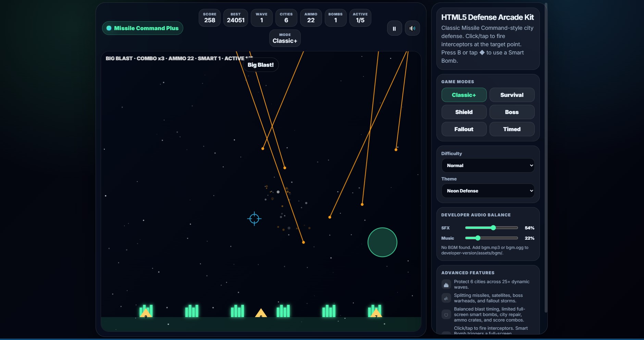Click the BOMBS 1 stat box
The width and height of the screenshot is (644, 340).
coord(336,18)
